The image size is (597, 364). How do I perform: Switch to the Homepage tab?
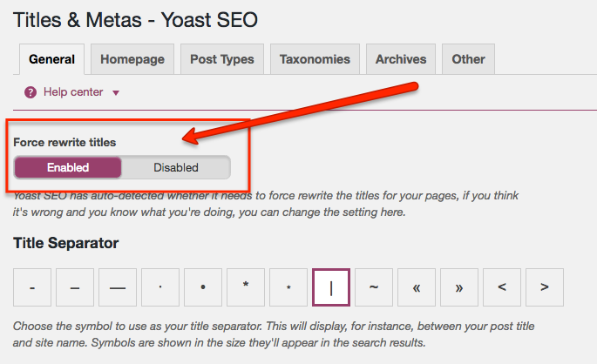pyautogui.click(x=132, y=59)
